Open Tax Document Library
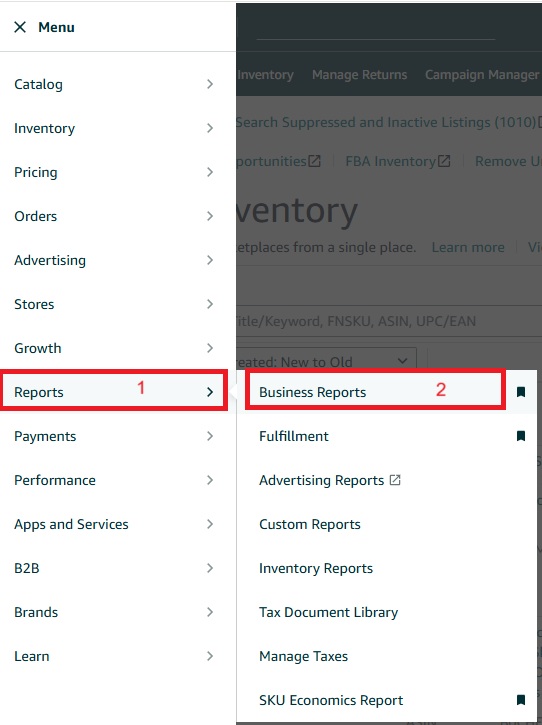542x725 pixels. (x=328, y=612)
